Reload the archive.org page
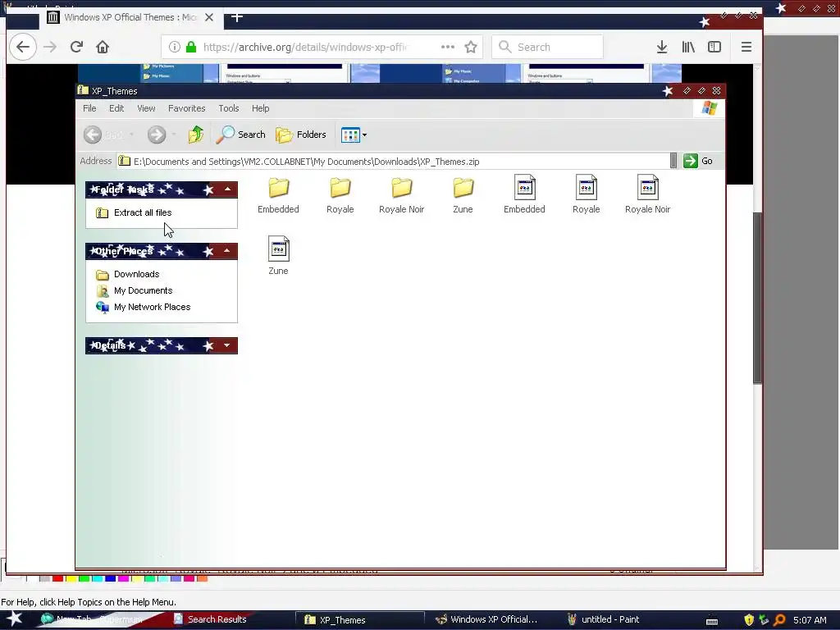 tap(76, 47)
